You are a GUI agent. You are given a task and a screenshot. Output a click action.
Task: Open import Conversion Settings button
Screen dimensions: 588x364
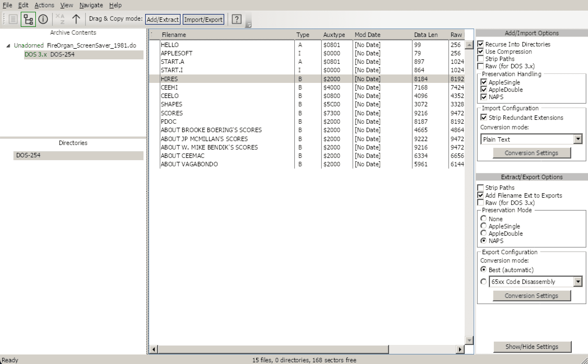[532, 153]
